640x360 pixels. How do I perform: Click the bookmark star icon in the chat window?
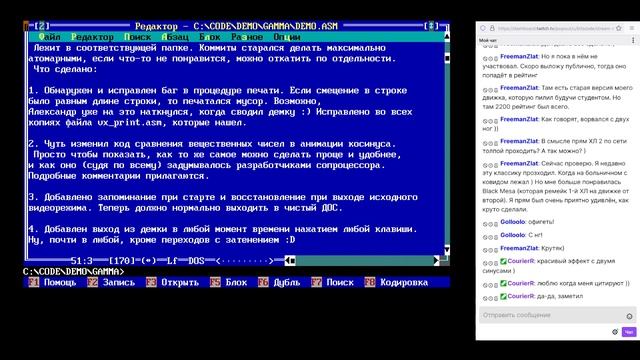click(619, 28)
